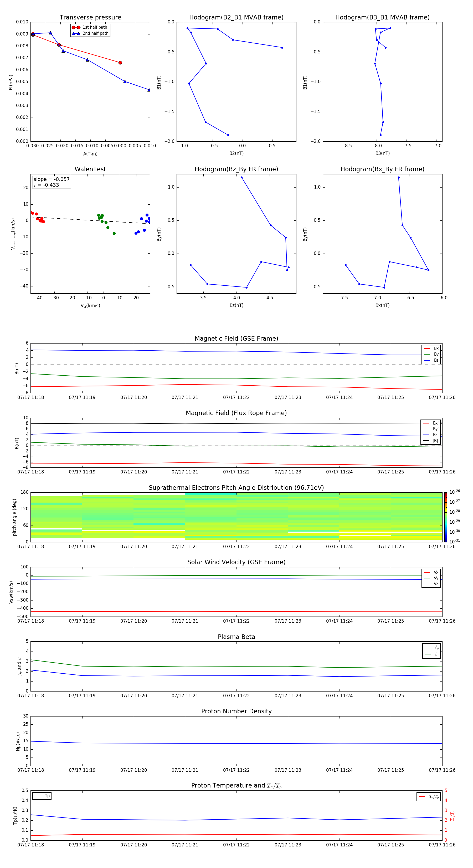The width and height of the screenshot is (473, 868).
Task: Click the red circle at A=0.000
Action: 120,63
